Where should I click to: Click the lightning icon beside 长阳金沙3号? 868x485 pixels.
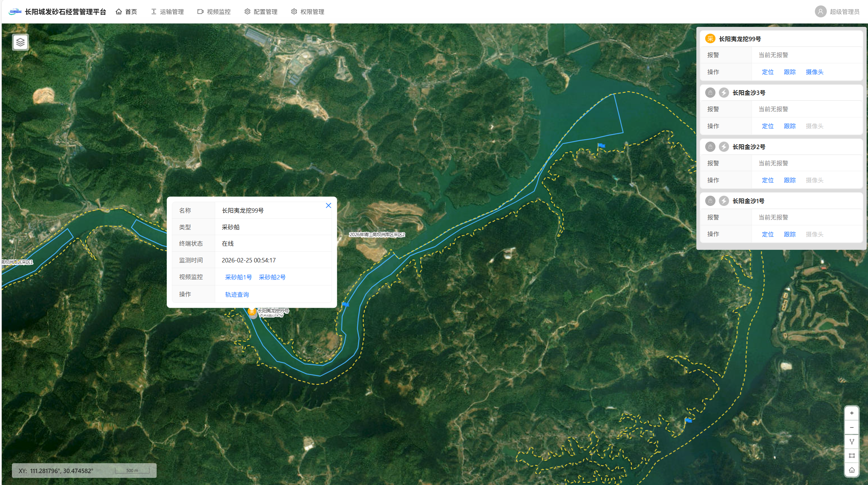724,93
